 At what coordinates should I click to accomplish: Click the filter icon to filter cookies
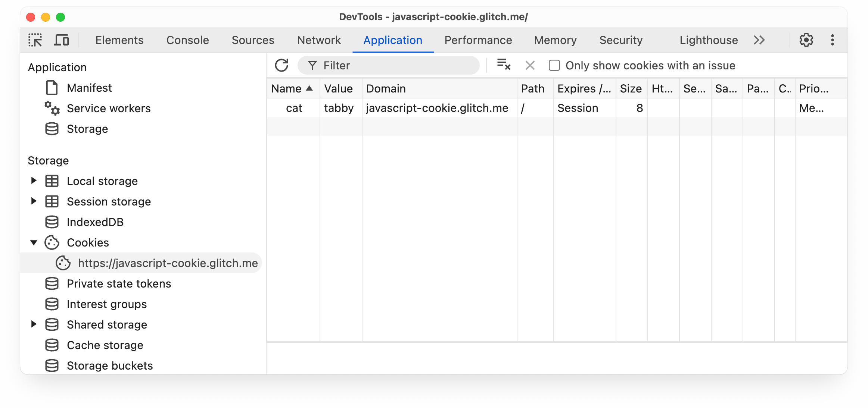click(312, 65)
